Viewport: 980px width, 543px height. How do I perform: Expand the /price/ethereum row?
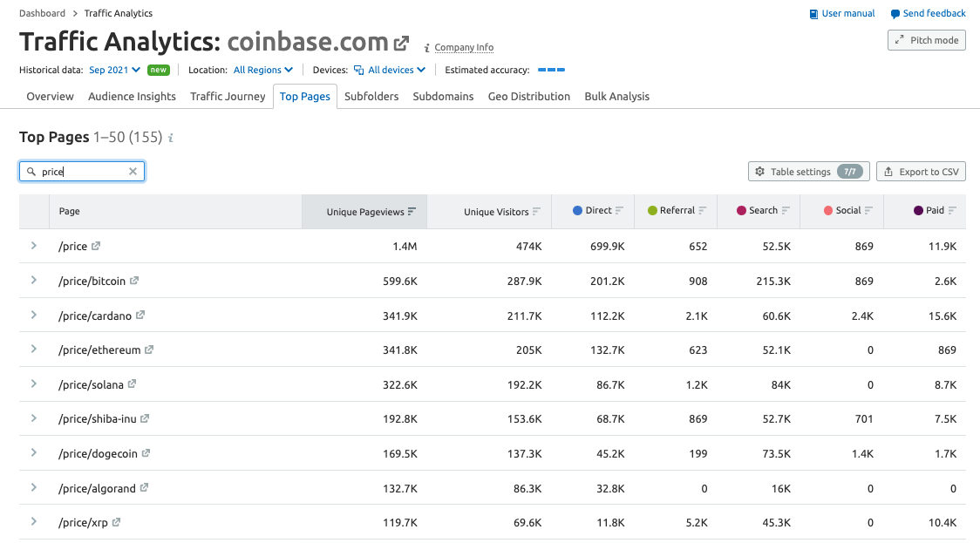click(34, 349)
